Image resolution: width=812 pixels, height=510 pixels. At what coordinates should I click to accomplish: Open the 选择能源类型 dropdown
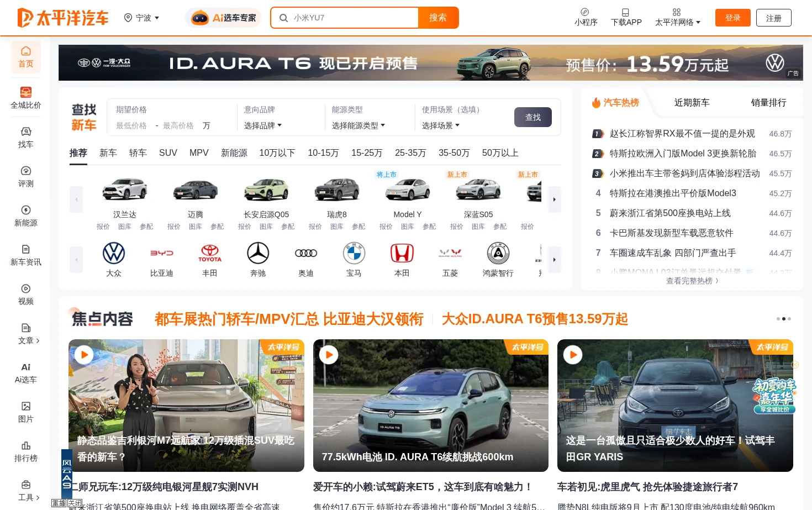358,125
